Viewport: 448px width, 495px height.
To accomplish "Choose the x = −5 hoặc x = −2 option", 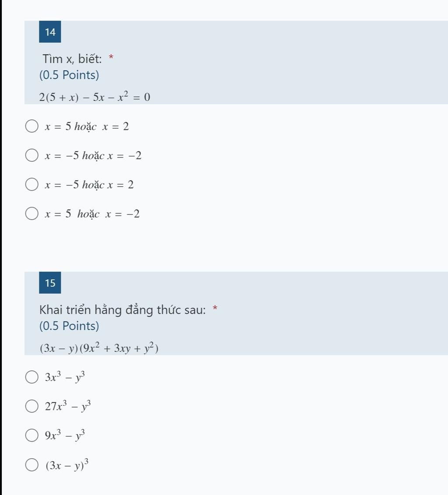I will (31, 156).
